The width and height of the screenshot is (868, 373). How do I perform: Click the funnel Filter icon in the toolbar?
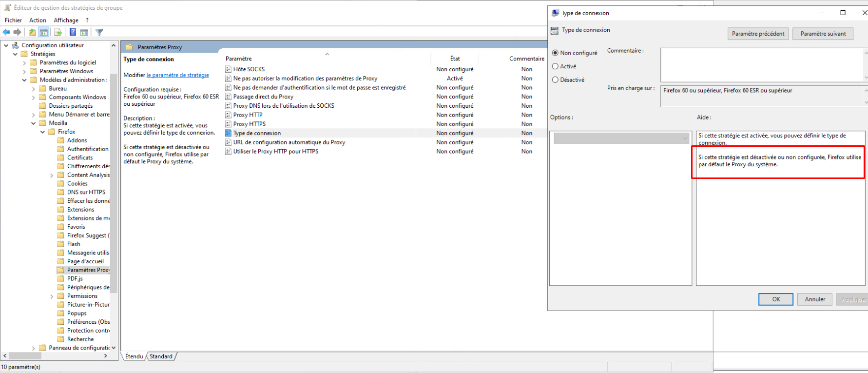[x=99, y=32]
